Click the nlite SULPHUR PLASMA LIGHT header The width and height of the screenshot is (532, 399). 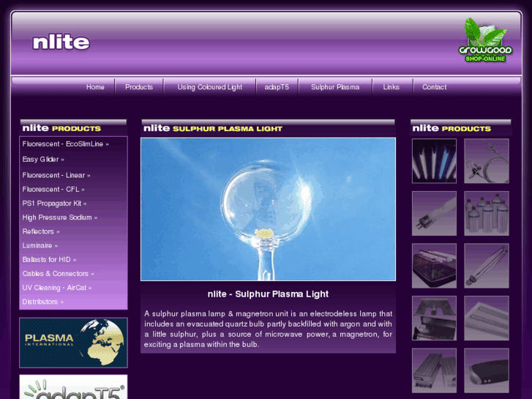pos(268,128)
